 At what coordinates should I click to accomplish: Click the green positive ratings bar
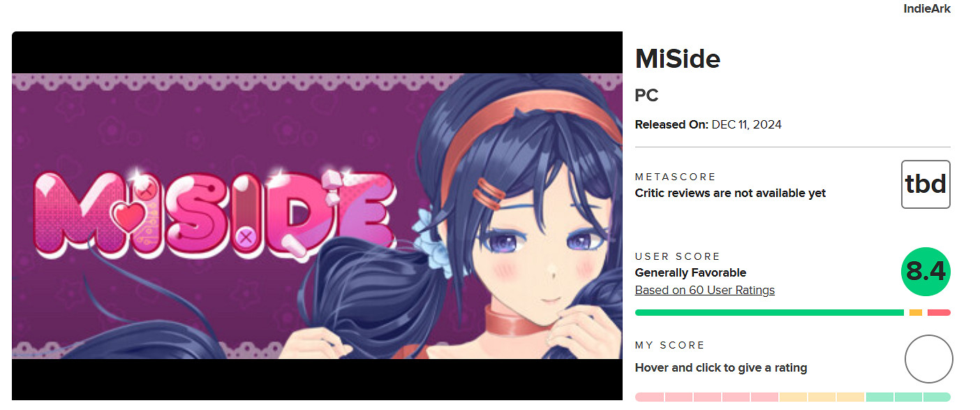click(769, 312)
